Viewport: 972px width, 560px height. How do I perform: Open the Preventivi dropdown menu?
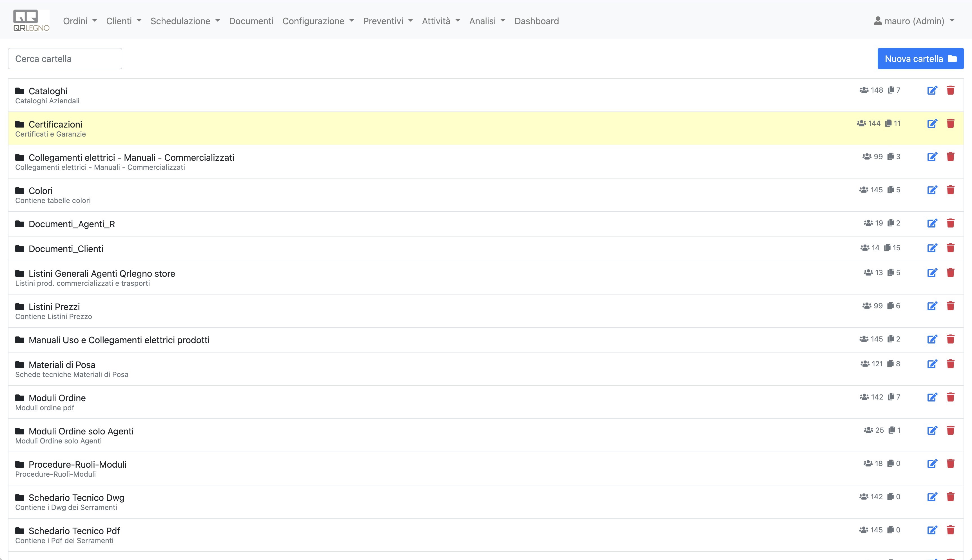387,21
